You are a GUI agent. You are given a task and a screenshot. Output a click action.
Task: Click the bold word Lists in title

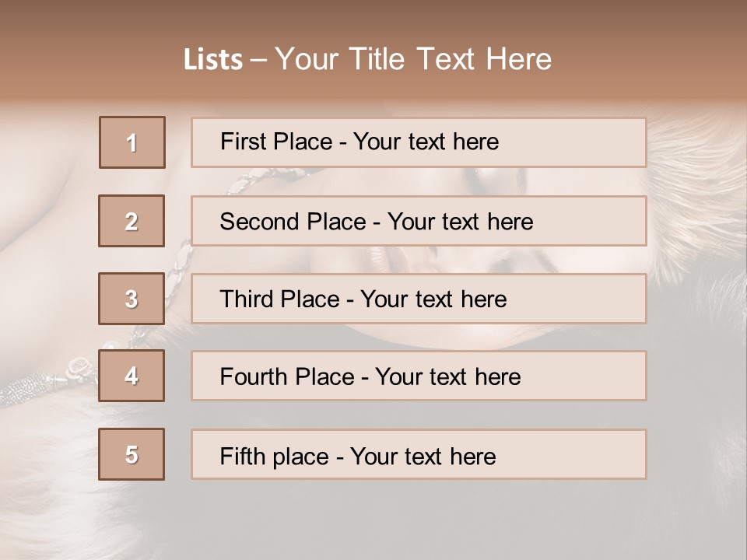pos(212,60)
